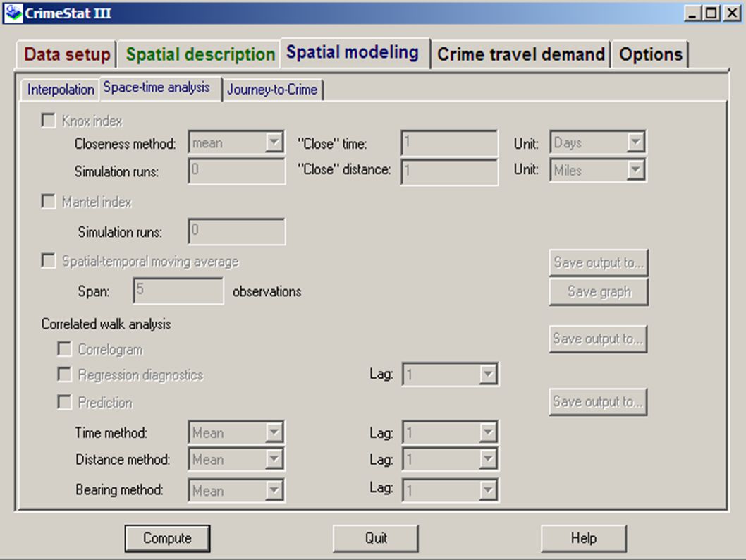Tick the Mantel index checkbox
The width and height of the screenshot is (746, 560).
click(x=49, y=201)
